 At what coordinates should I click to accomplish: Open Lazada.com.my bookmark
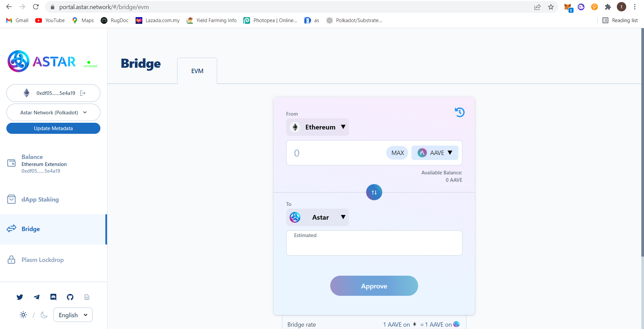[158, 20]
